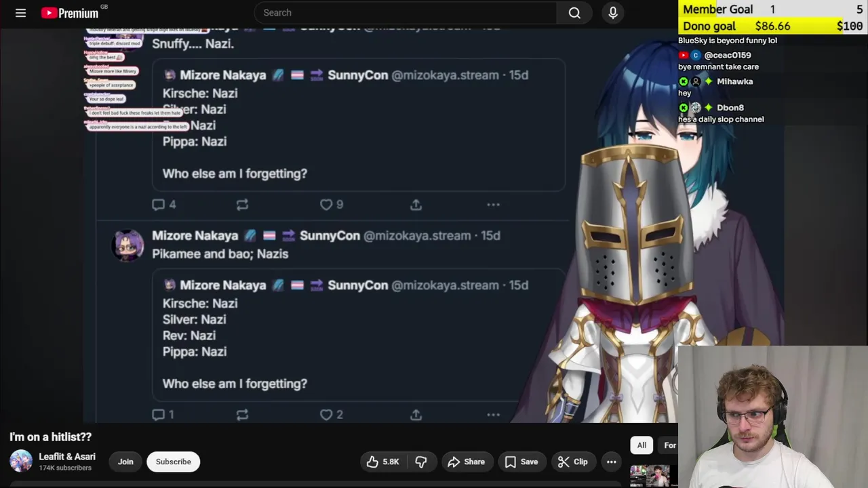
Task: Click the video title I'm on a hitlist??
Action: tap(50, 437)
